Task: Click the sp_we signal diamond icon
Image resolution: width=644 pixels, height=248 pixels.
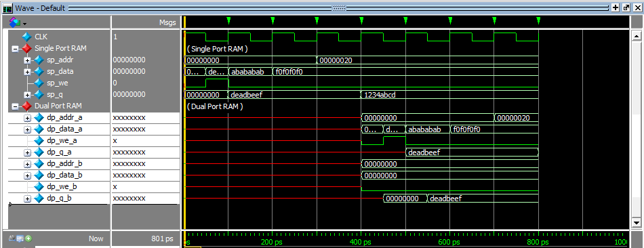Action: (x=39, y=83)
